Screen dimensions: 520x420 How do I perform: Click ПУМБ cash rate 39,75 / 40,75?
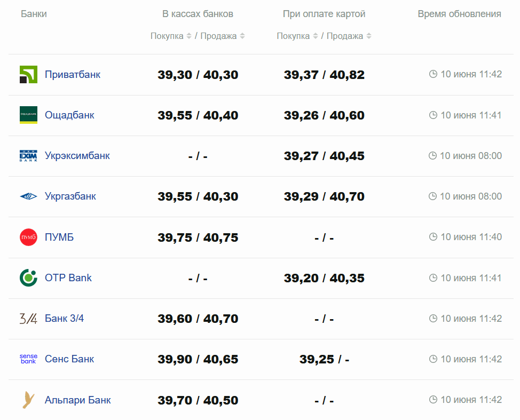pos(198,237)
